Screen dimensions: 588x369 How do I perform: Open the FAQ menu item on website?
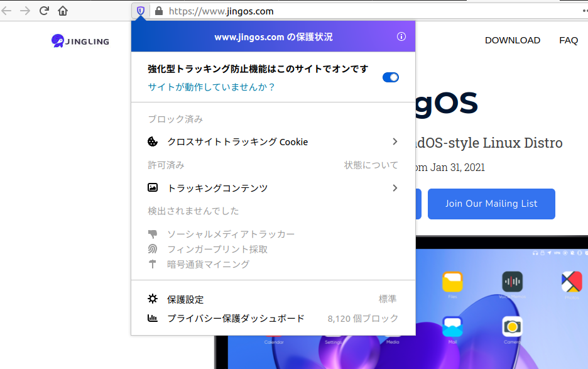pos(569,40)
